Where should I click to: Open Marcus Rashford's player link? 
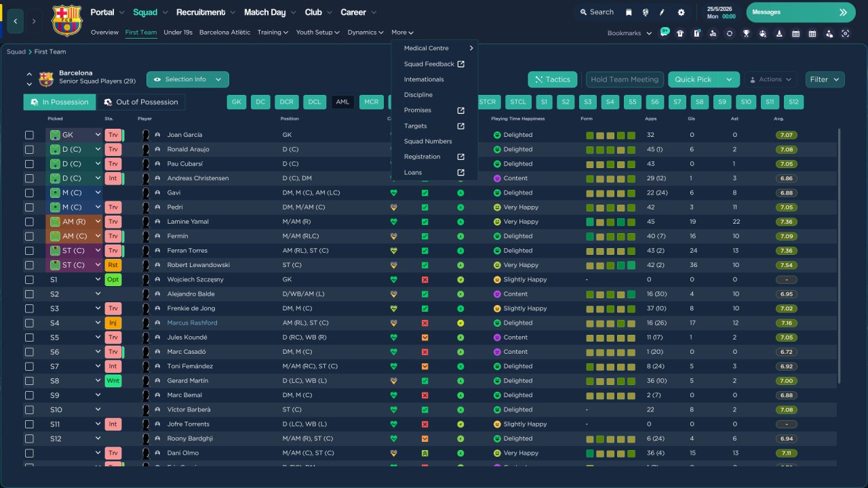(192, 323)
